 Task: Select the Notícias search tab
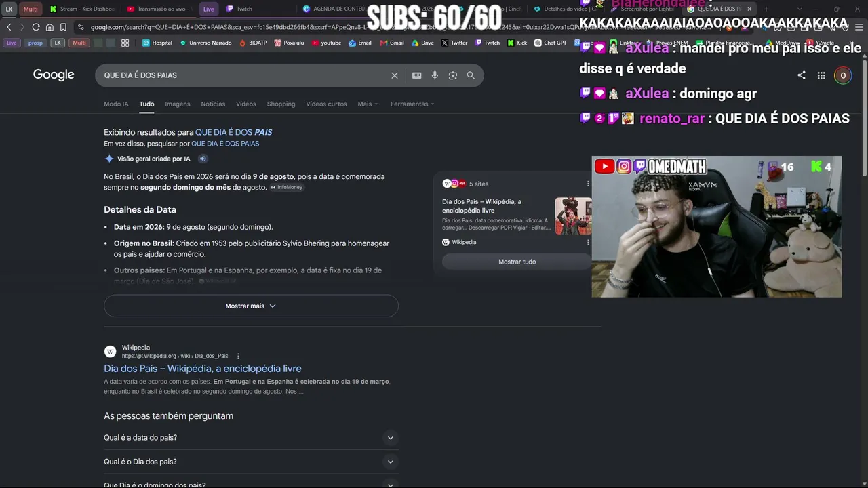coord(213,104)
